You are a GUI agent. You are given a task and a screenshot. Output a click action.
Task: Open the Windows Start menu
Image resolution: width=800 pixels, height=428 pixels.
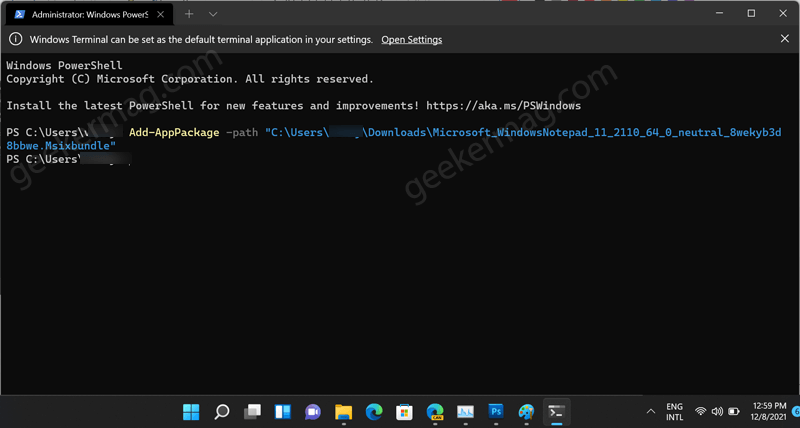pos(191,412)
